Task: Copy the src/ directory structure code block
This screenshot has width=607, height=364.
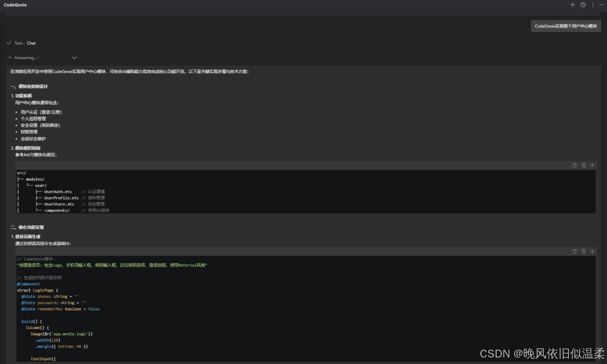Action: (574, 166)
